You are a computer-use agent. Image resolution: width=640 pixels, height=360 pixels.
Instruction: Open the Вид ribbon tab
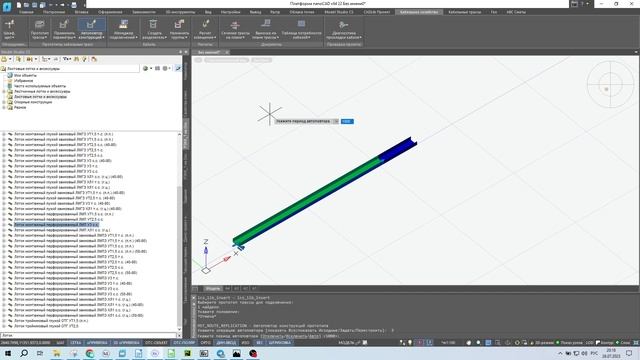[208, 12]
